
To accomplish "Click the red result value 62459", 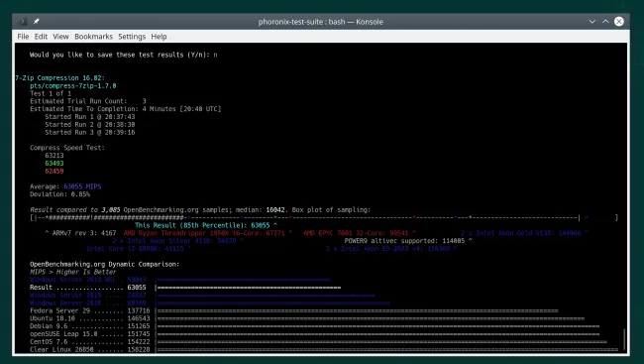I will coord(54,172).
